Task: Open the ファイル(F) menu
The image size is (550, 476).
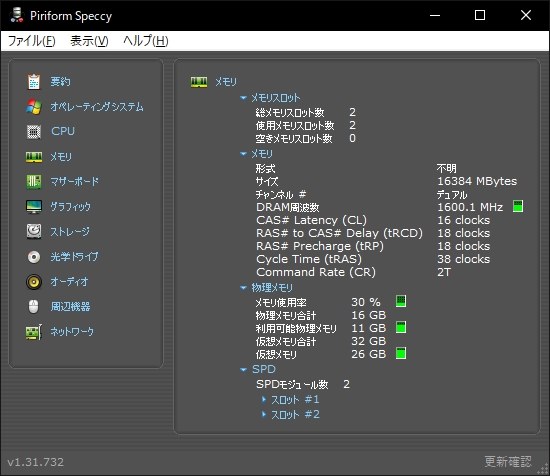Action: click(x=32, y=41)
